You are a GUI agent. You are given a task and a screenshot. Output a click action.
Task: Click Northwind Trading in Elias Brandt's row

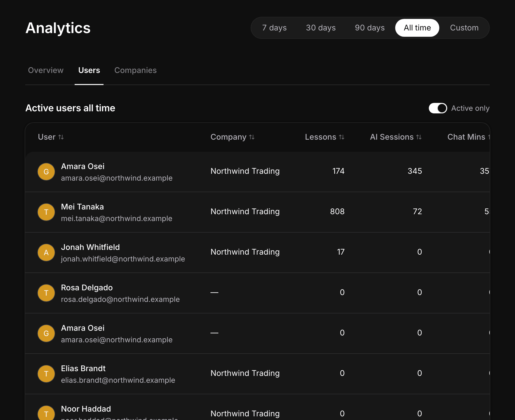(x=245, y=373)
